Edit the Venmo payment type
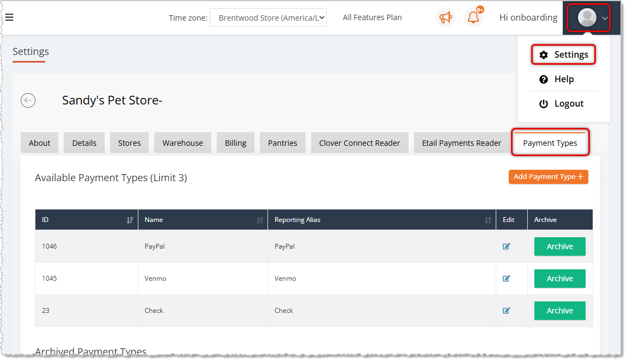627x364 pixels. 506,279
